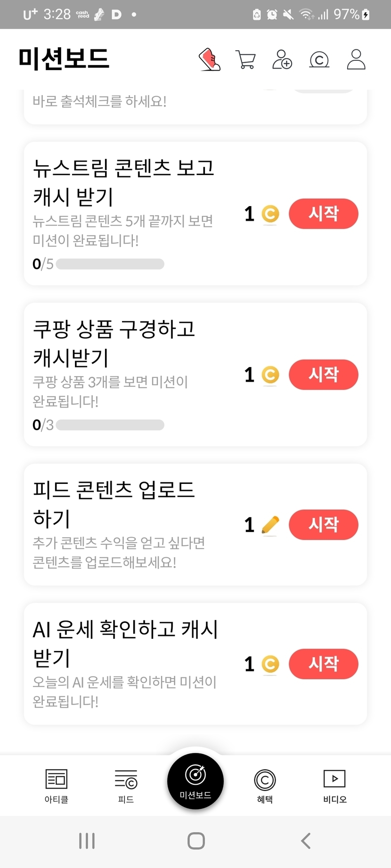The image size is (391, 868).
Task: Open the 비디오 tab
Action: click(334, 786)
